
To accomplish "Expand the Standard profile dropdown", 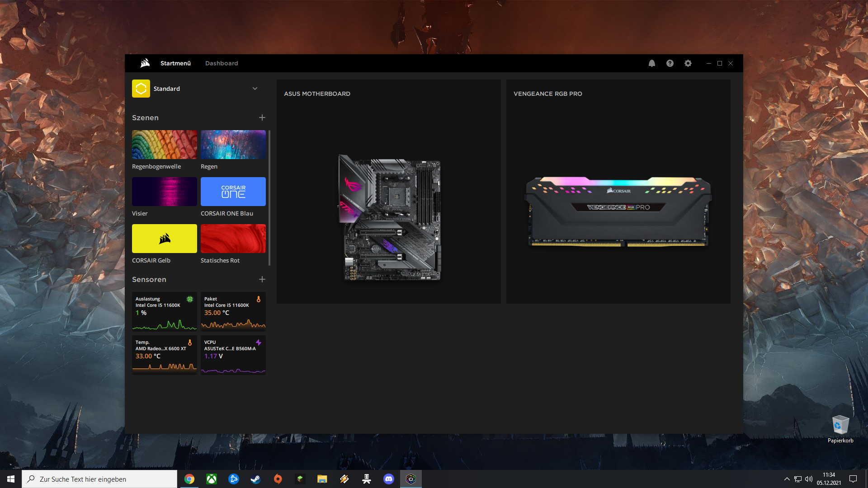I will [x=255, y=89].
